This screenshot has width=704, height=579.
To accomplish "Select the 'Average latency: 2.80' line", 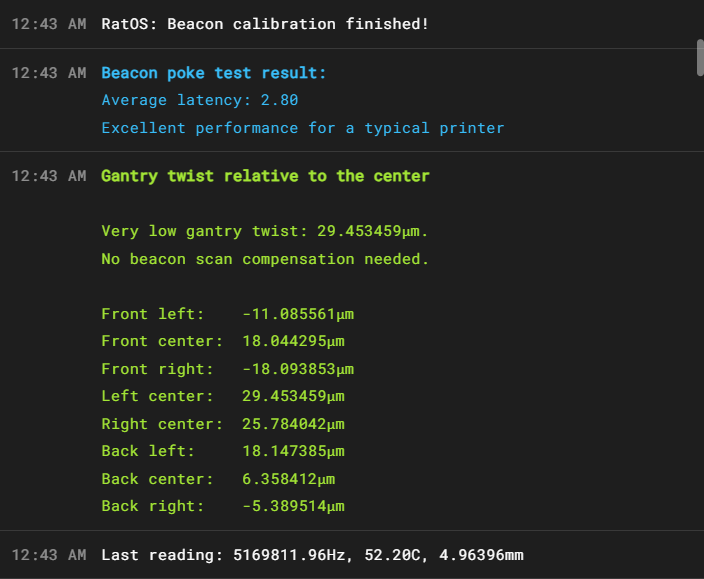I will (x=200, y=100).
